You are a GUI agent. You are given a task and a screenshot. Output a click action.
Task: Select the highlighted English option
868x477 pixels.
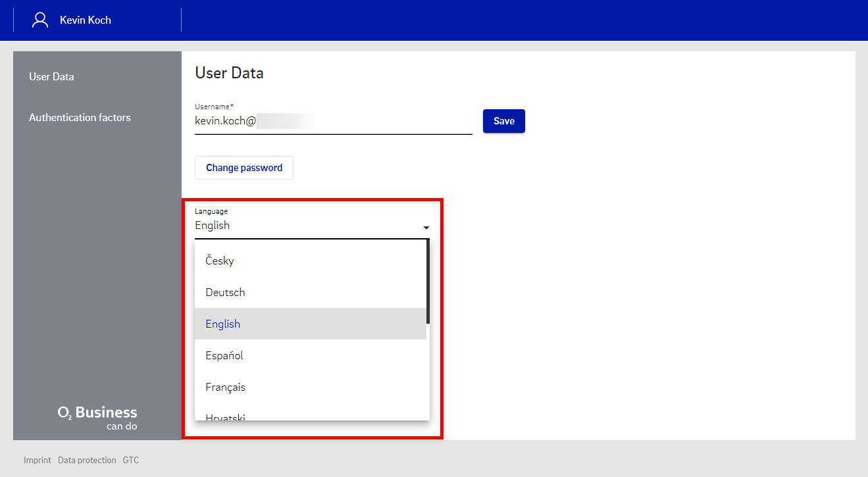[223, 324]
